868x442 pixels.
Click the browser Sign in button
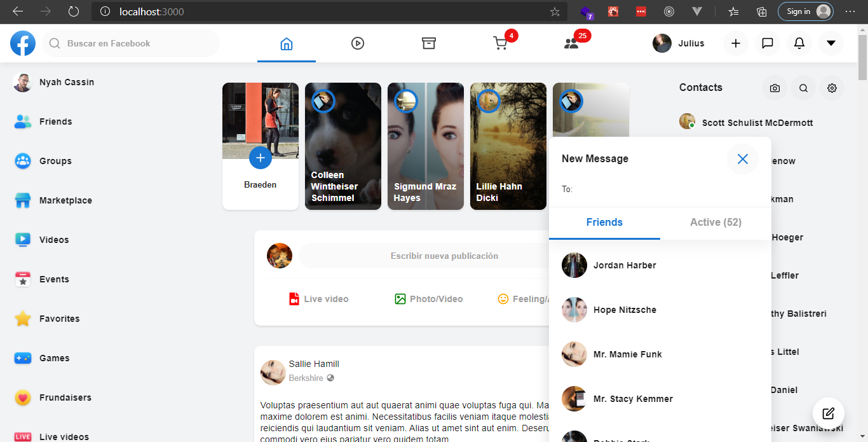(805, 11)
